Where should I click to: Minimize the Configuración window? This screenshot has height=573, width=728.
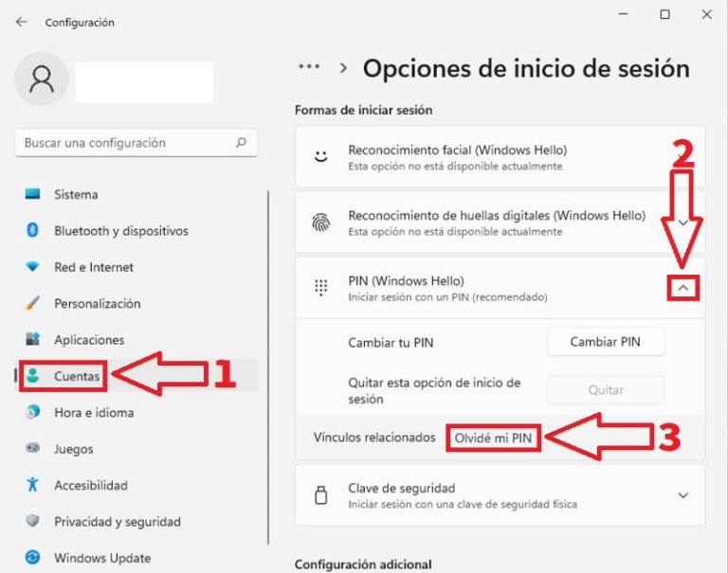coord(623,14)
